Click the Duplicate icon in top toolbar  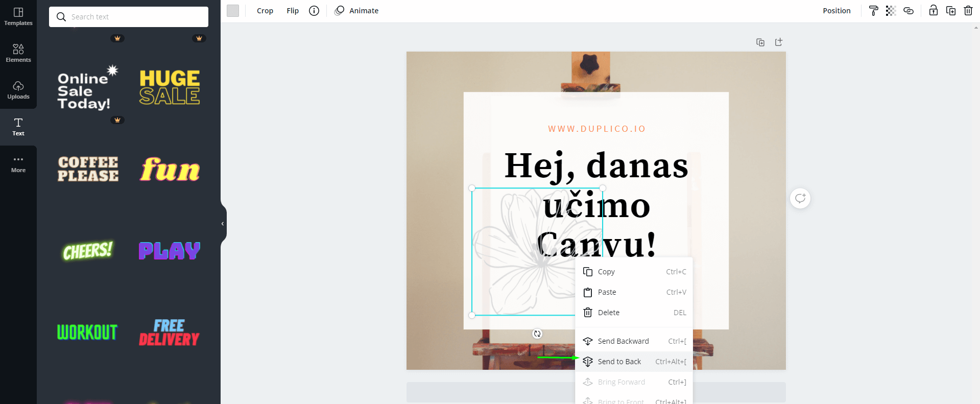click(950, 11)
